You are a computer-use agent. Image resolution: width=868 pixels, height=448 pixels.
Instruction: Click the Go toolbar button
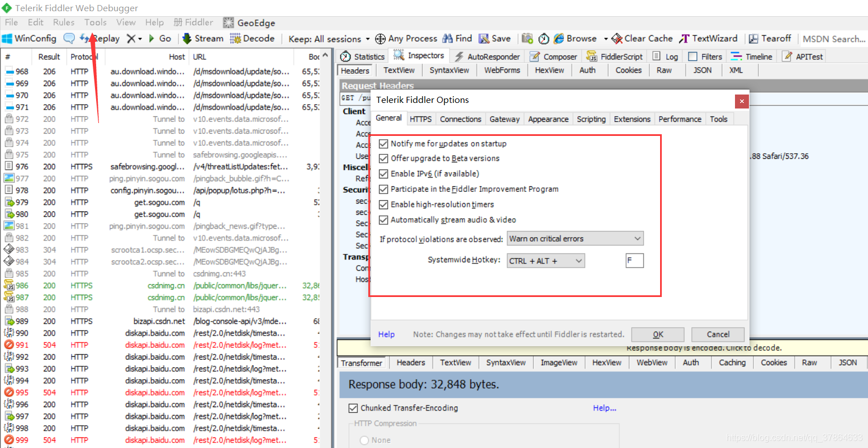click(159, 39)
